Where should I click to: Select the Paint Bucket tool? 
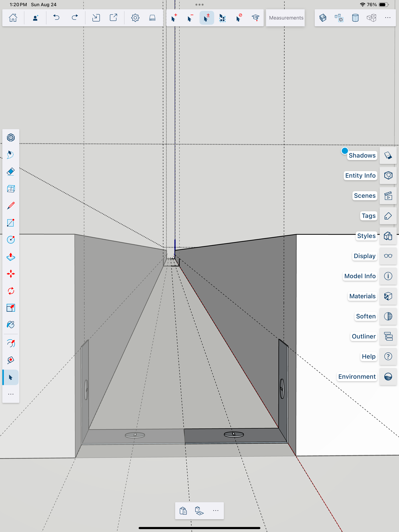pos(11,325)
